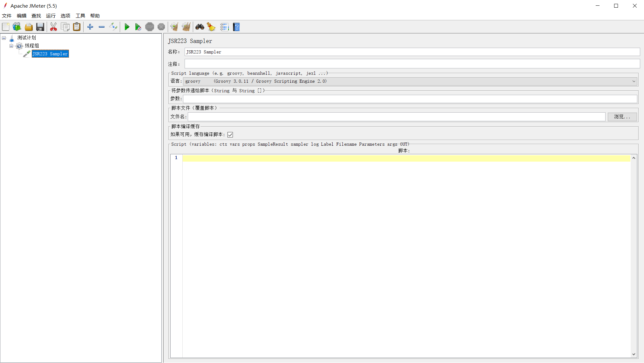Create a new test plan icon
This screenshot has height=363, width=644.
(x=6, y=27)
